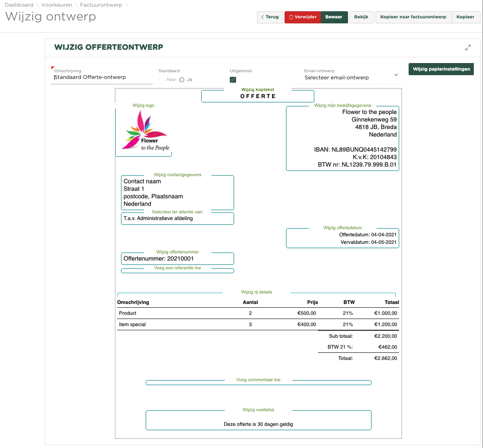This screenshot has width=483, height=448.
Task: Click the Flower to the People logo
Action: tap(145, 131)
